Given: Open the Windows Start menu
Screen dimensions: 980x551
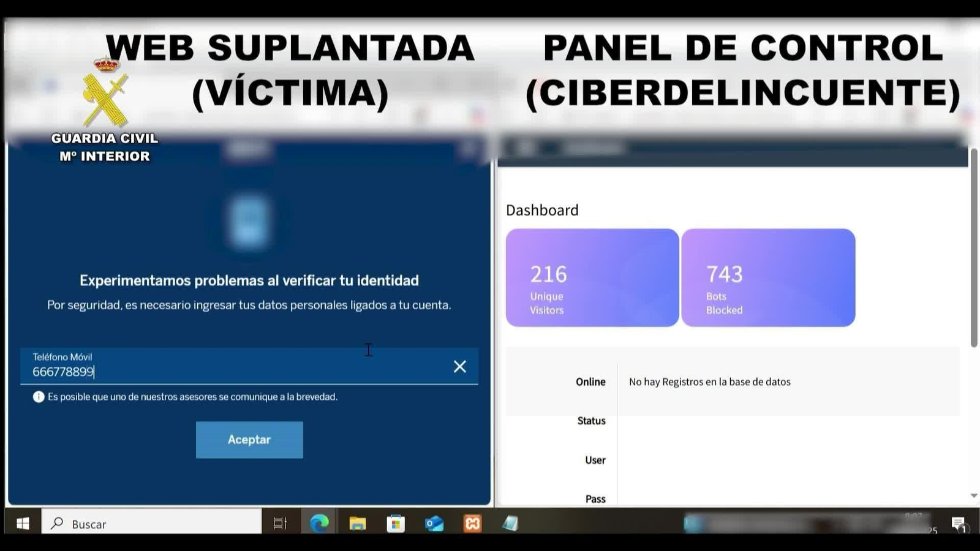Looking at the screenshot, I should click(23, 523).
